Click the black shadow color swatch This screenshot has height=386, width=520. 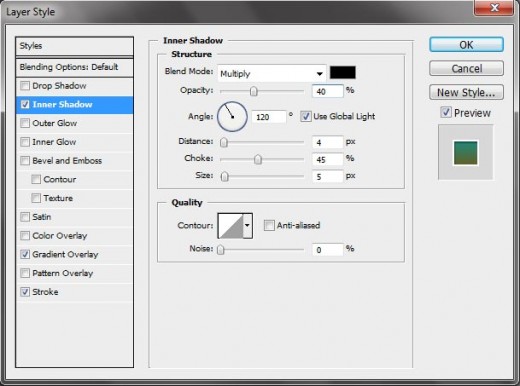343,72
